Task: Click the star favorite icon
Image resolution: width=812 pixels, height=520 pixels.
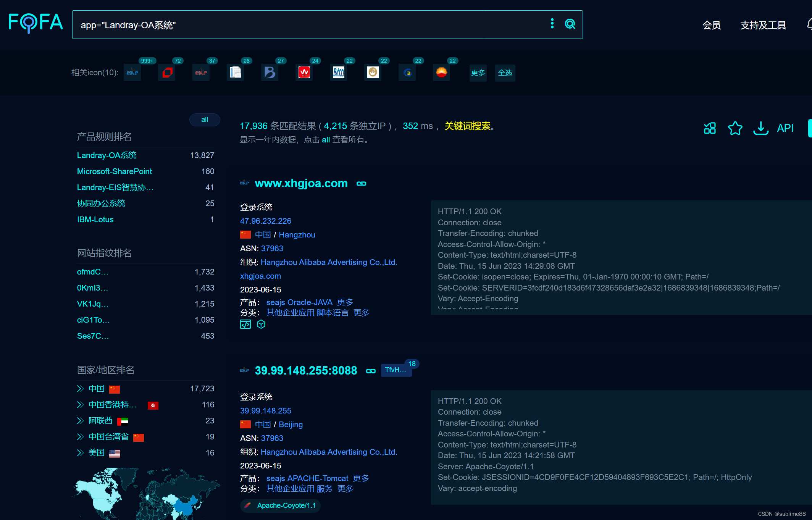Action: [x=735, y=128]
